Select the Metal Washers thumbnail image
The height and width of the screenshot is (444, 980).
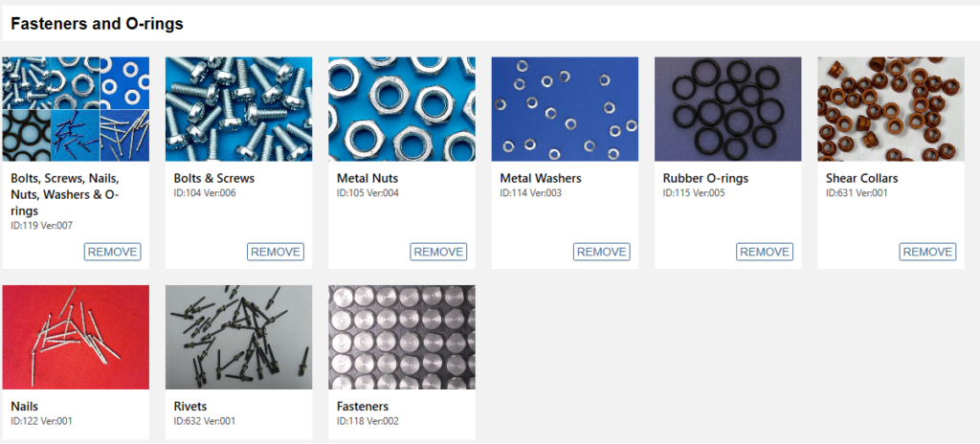tap(565, 109)
